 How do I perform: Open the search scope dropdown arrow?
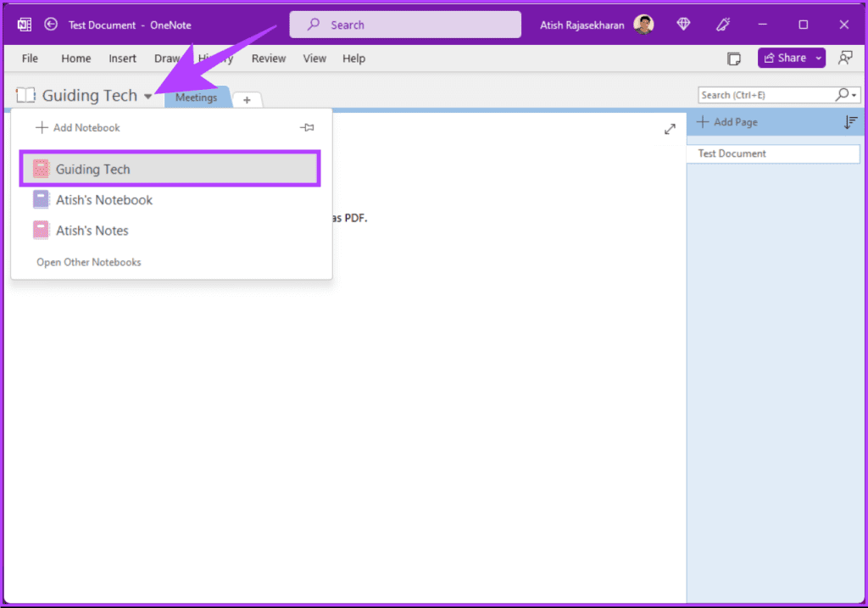pos(854,95)
